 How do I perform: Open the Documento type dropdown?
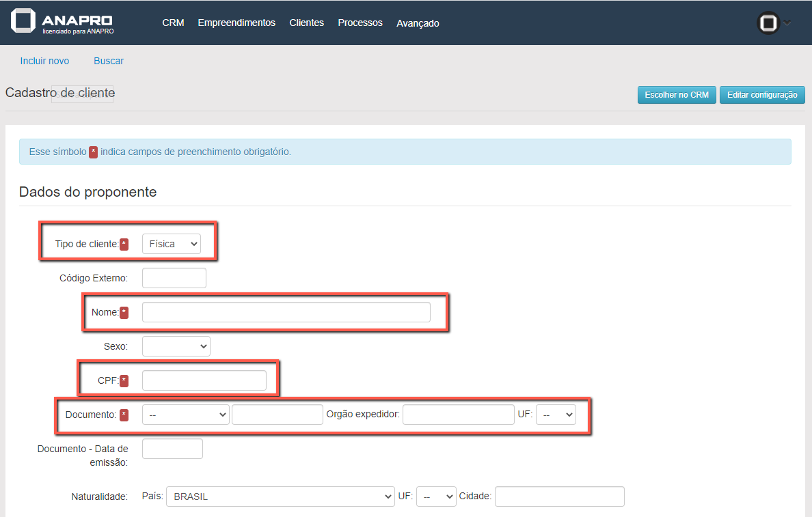[186, 415]
